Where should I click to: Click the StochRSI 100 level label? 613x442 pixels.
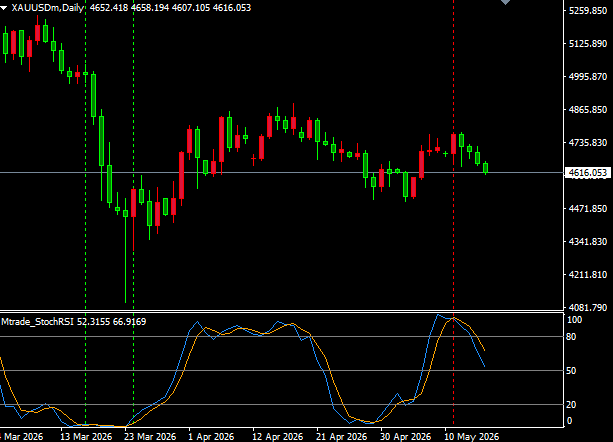pyautogui.click(x=574, y=320)
